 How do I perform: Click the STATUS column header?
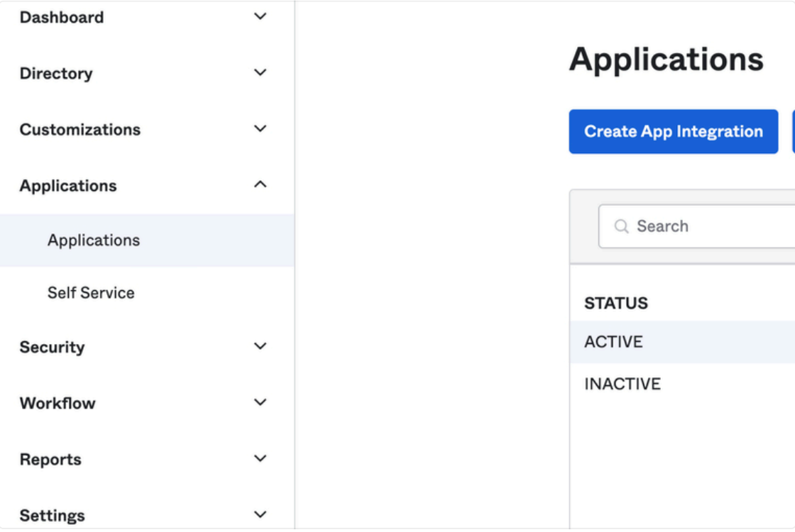tap(616, 303)
